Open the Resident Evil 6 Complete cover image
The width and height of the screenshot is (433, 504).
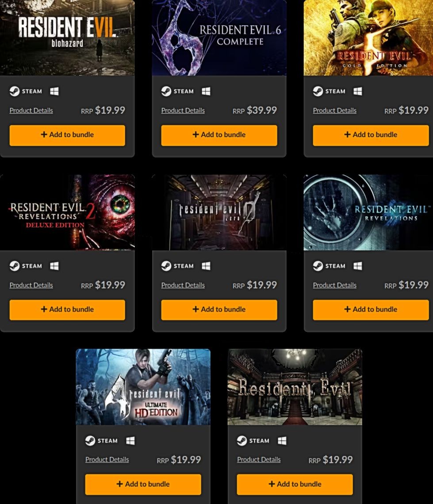(x=219, y=38)
